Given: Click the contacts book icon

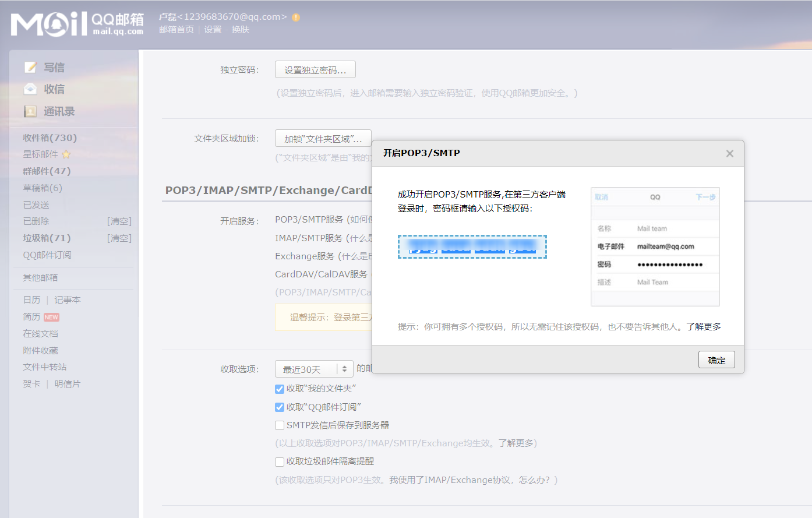Looking at the screenshot, I should pyautogui.click(x=30, y=111).
